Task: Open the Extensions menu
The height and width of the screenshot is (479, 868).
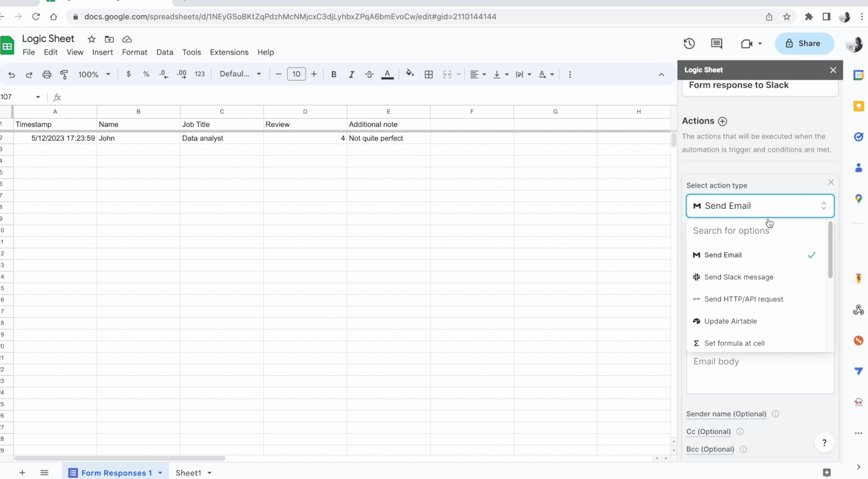Action: (x=229, y=52)
